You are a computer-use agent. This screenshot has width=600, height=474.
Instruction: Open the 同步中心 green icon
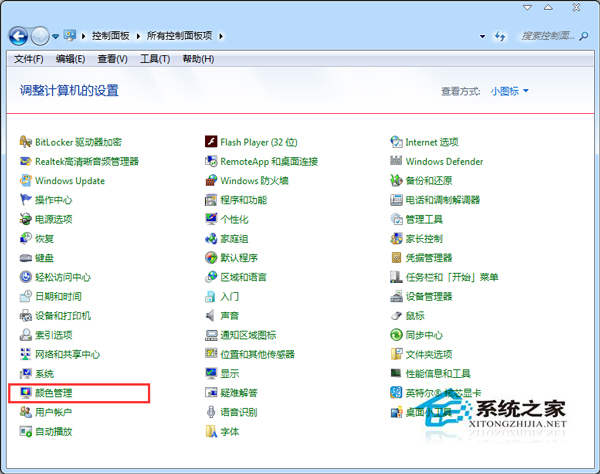[396, 335]
